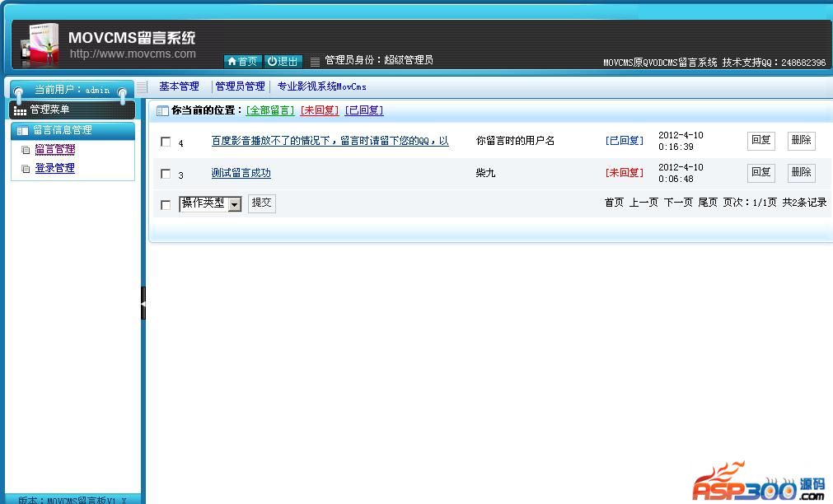Click 你留言时的用户名 in message 4
This screenshot has width=833, height=504.
tap(515, 141)
